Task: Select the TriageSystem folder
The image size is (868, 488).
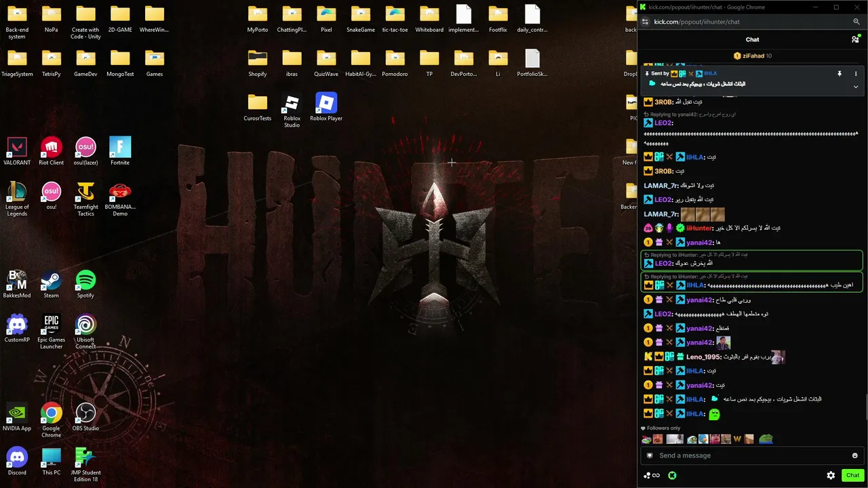Action: click(17, 63)
